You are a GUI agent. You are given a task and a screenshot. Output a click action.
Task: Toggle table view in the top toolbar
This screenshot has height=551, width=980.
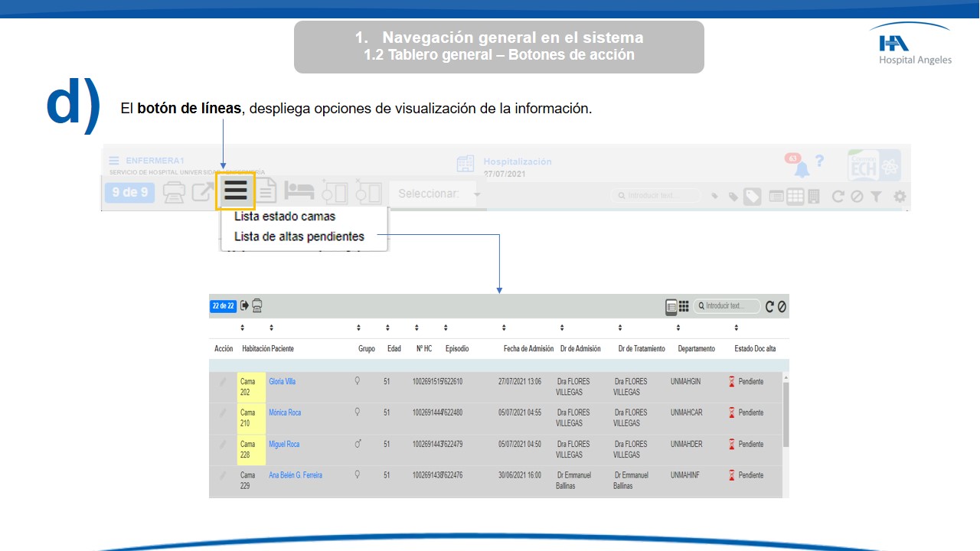pyautogui.click(x=795, y=197)
